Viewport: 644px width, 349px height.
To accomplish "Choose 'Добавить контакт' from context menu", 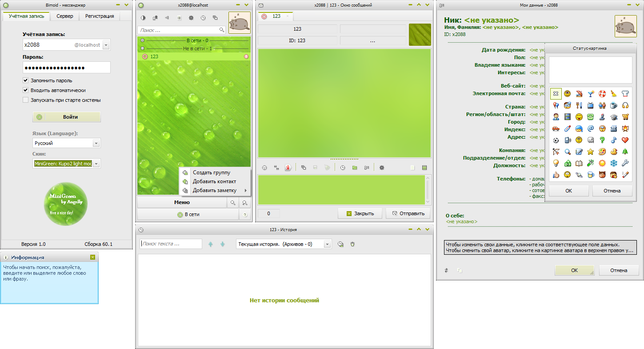I will (x=214, y=181).
